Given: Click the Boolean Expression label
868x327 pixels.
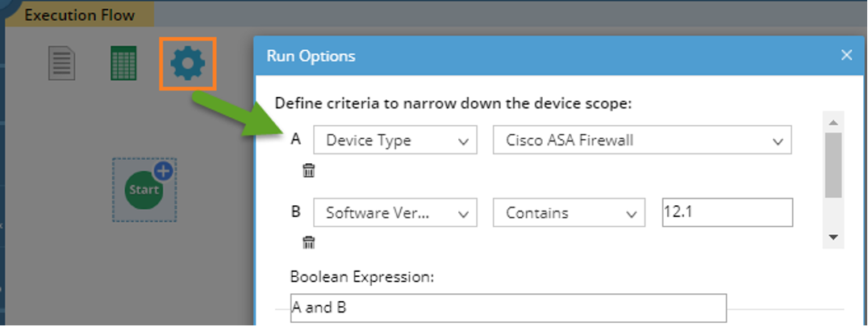Looking at the screenshot, I should click(362, 277).
